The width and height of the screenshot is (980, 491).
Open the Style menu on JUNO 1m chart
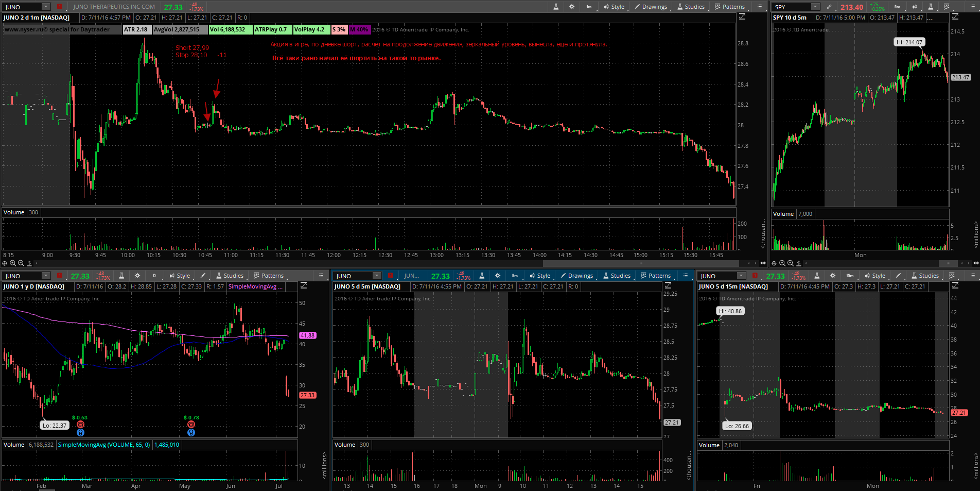pos(614,7)
